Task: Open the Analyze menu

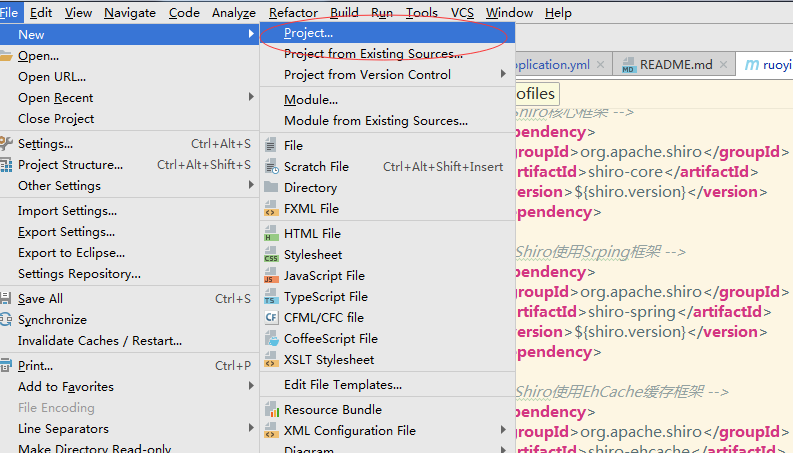Action: pyautogui.click(x=234, y=13)
